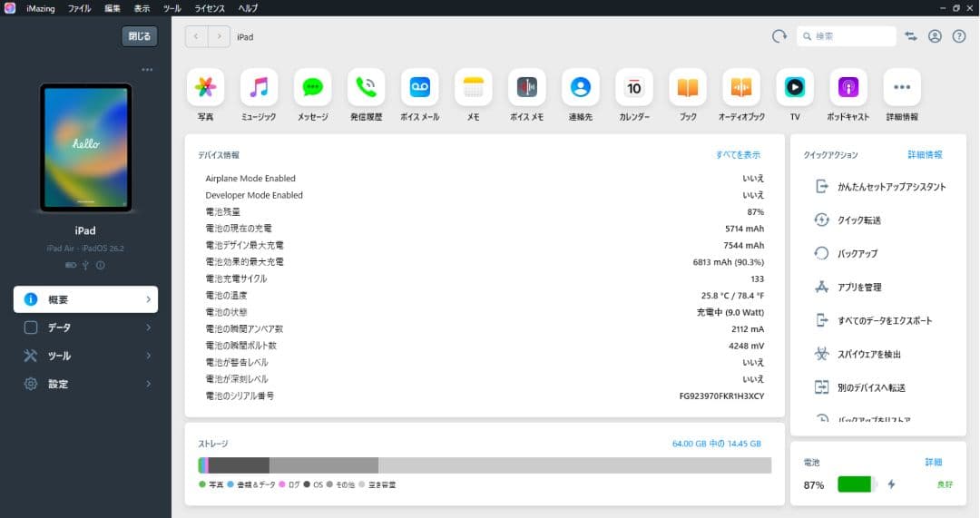Click the Developer Mode Enabled row

tap(485, 195)
